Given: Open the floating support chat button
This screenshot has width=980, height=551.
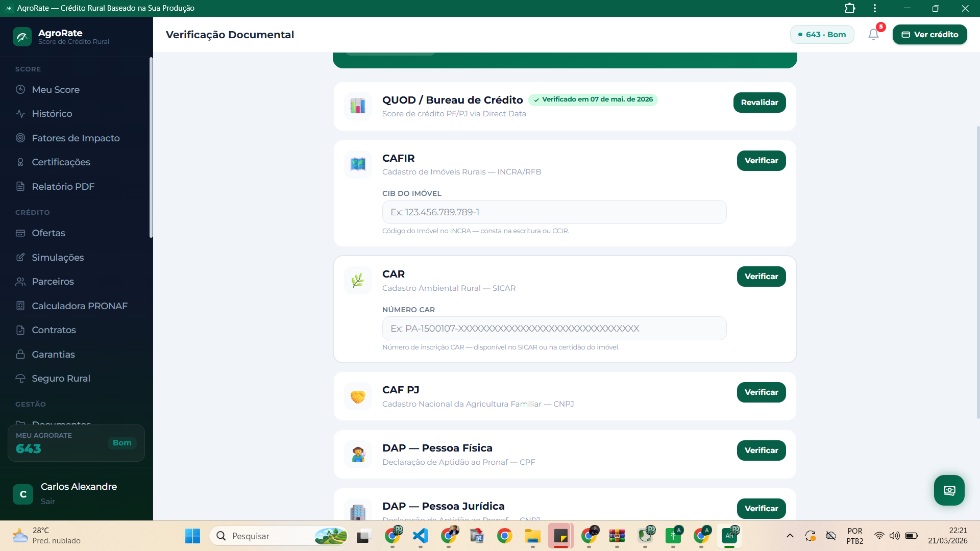Looking at the screenshot, I should point(949,490).
